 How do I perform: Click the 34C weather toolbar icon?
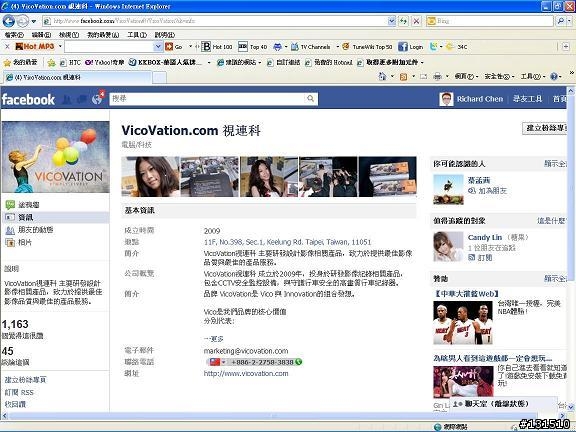point(457,47)
